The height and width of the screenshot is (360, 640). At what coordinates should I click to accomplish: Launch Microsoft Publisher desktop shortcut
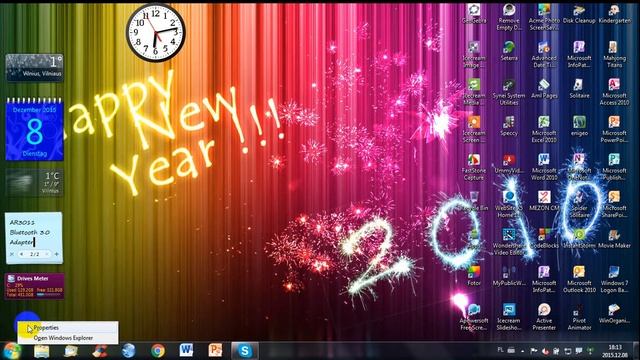tap(614, 167)
